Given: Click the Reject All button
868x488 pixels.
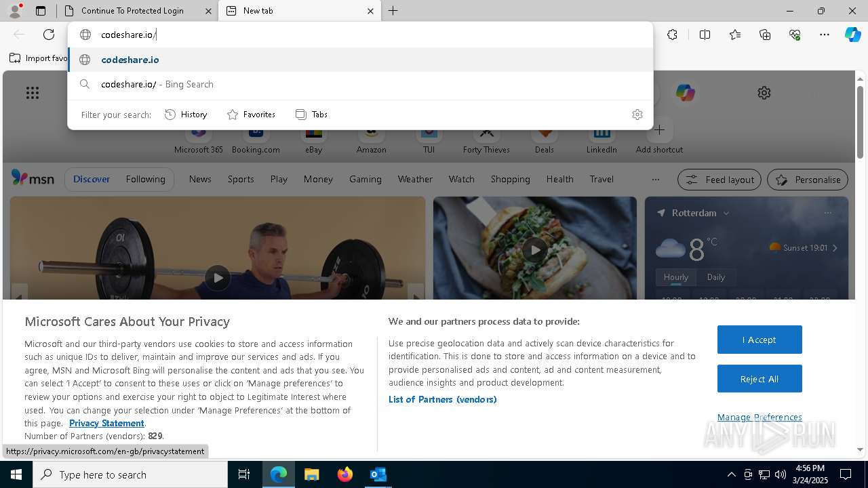Looking at the screenshot, I should (x=759, y=379).
